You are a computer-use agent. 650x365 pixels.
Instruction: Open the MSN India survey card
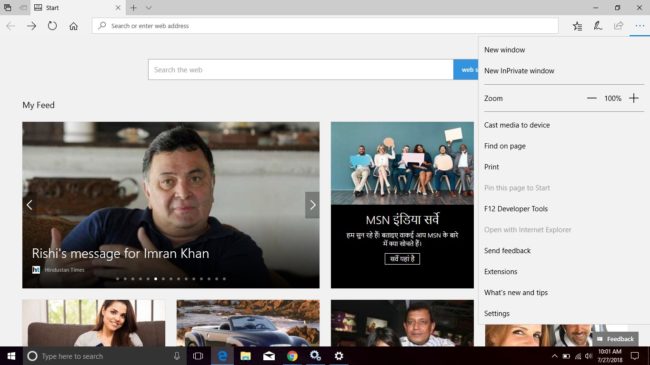402,205
